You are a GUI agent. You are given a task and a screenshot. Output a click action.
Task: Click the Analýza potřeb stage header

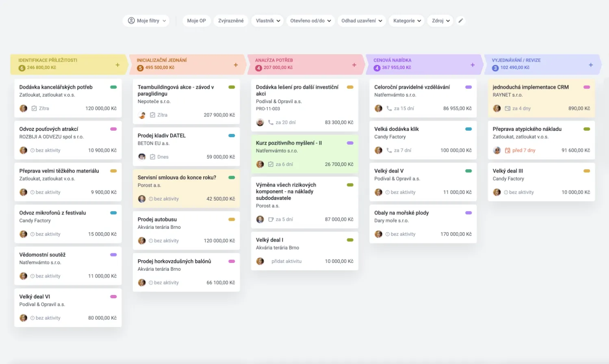tap(274, 60)
